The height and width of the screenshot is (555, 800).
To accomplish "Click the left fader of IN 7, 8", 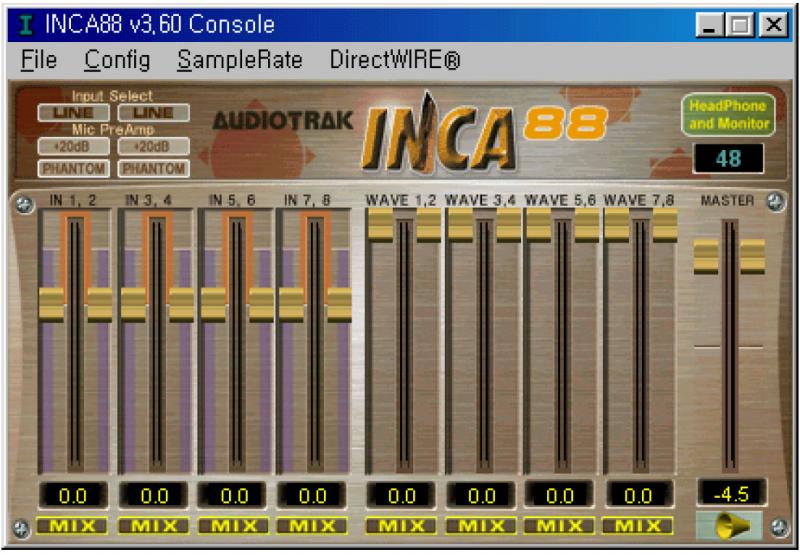I will pyautogui.click(x=291, y=305).
